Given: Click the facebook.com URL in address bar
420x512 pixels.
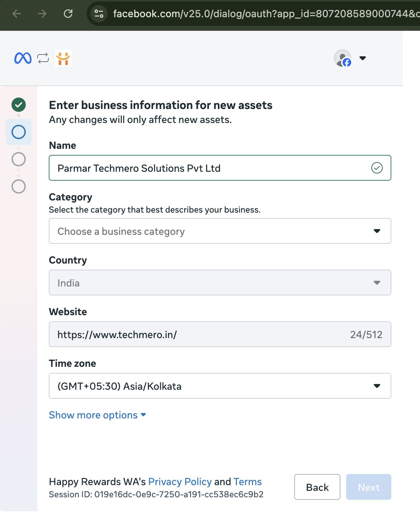Looking at the screenshot, I should pos(266,14).
